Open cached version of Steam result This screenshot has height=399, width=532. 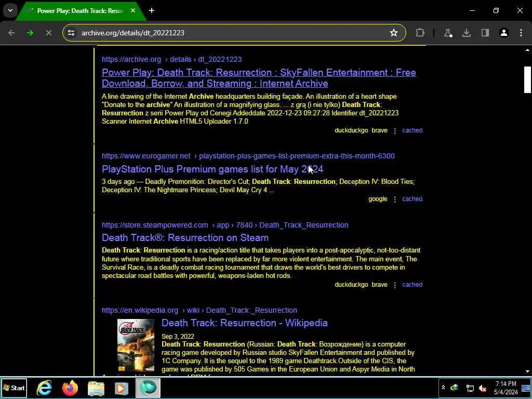(x=412, y=285)
